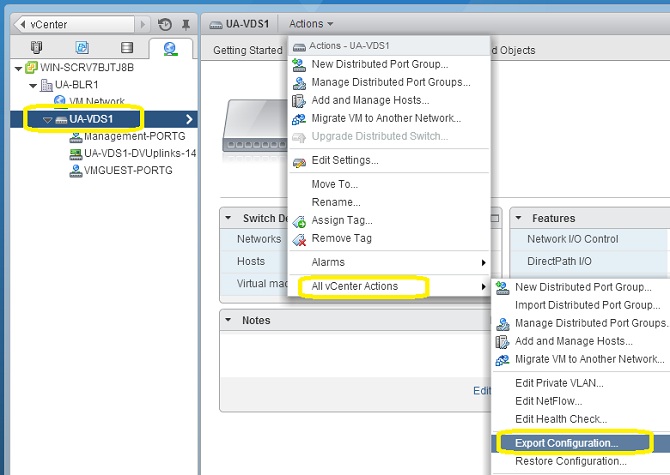Image resolution: width=670 pixels, height=475 pixels.
Task: Click Migrate VM to Another Network icon in Actions menu
Action: point(299,119)
